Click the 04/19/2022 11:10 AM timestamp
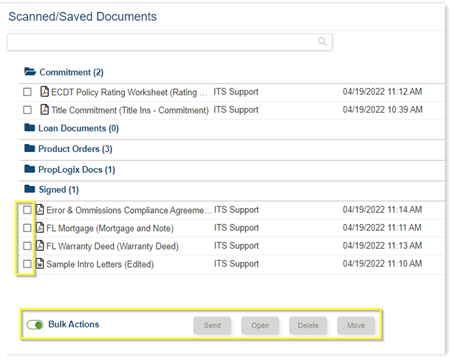 click(x=382, y=264)
